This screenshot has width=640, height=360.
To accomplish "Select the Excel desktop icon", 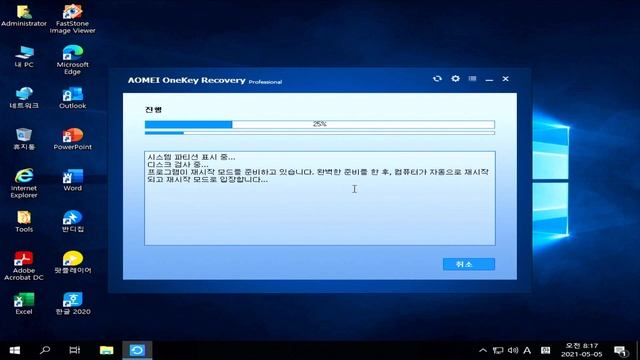I will pos(24,304).
